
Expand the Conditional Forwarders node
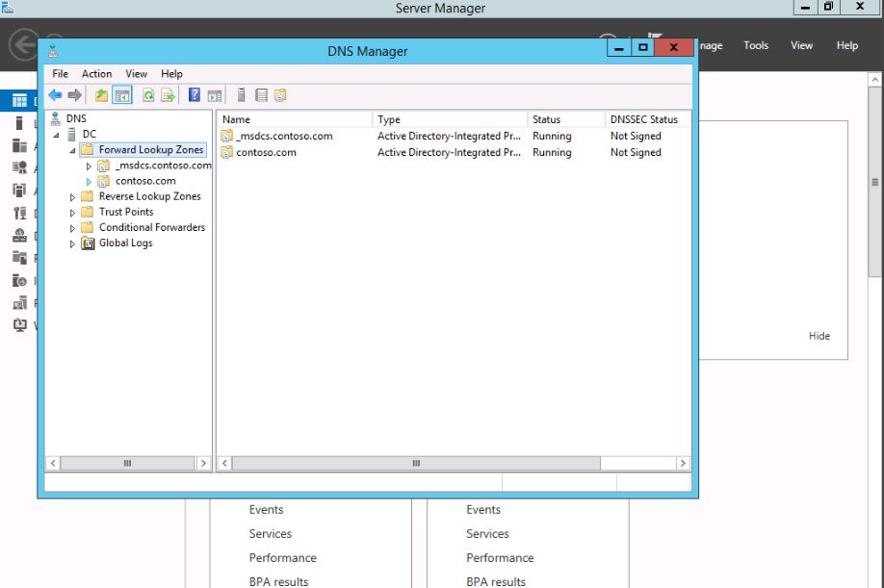pyautogui.click(x=72, y=228)
